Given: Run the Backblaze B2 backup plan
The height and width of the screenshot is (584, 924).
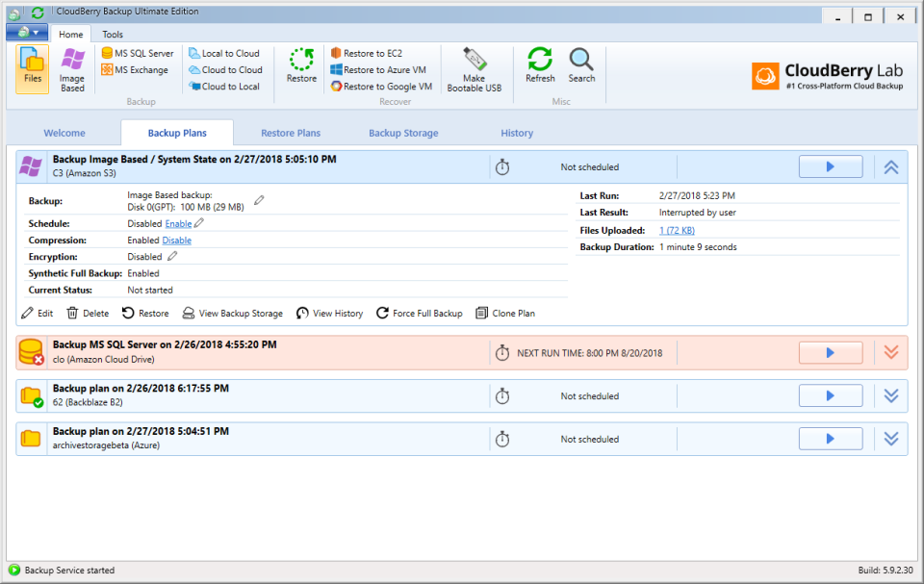Looking at the screenshot, I should click(831, 396).
